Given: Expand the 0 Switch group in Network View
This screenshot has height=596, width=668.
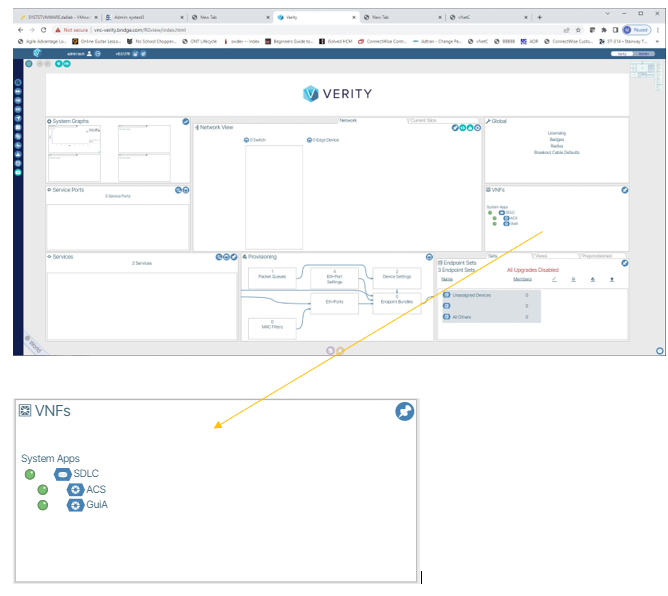Looking at the screenshot, I should [x=247, y=140].
